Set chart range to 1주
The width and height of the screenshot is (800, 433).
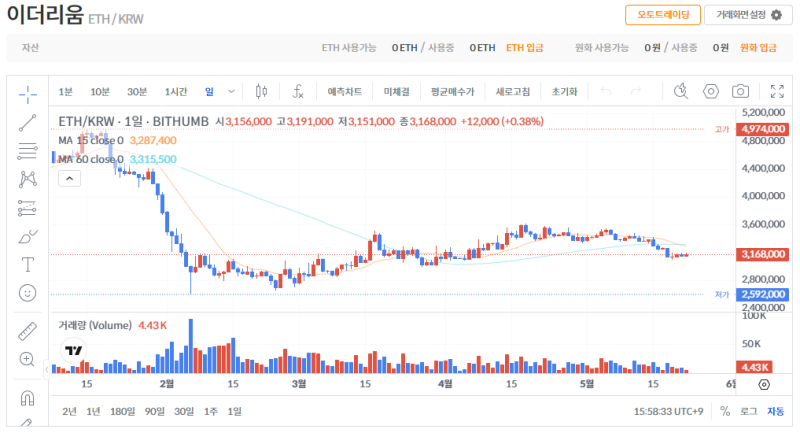(211, 411)
